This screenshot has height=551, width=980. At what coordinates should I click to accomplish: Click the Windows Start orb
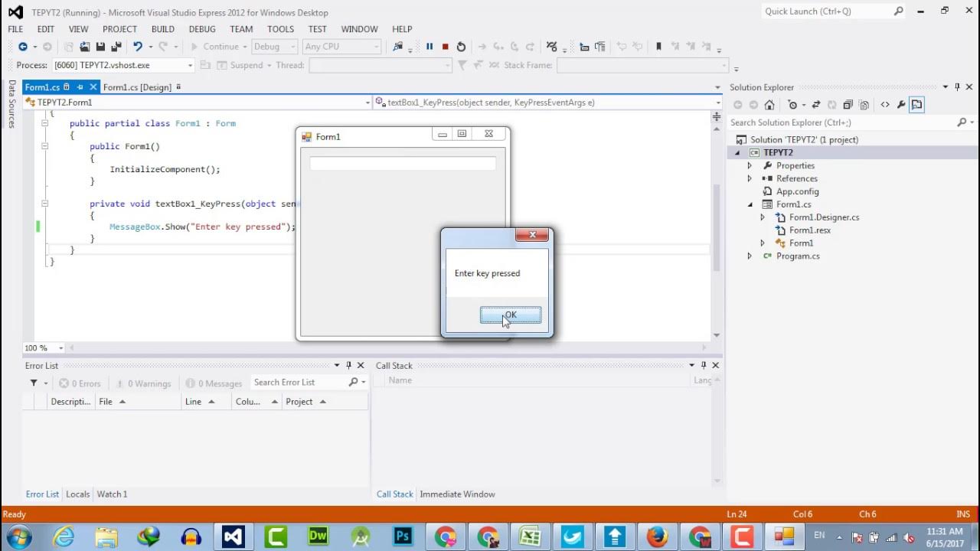(19, 536)
